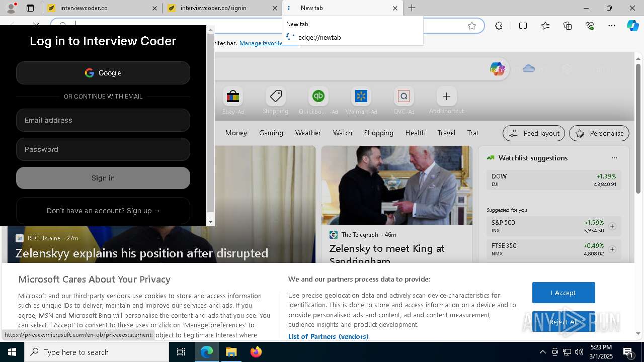Close the New tab tab
This screenshot has width=644, height=362.
(x=395, y=8)
